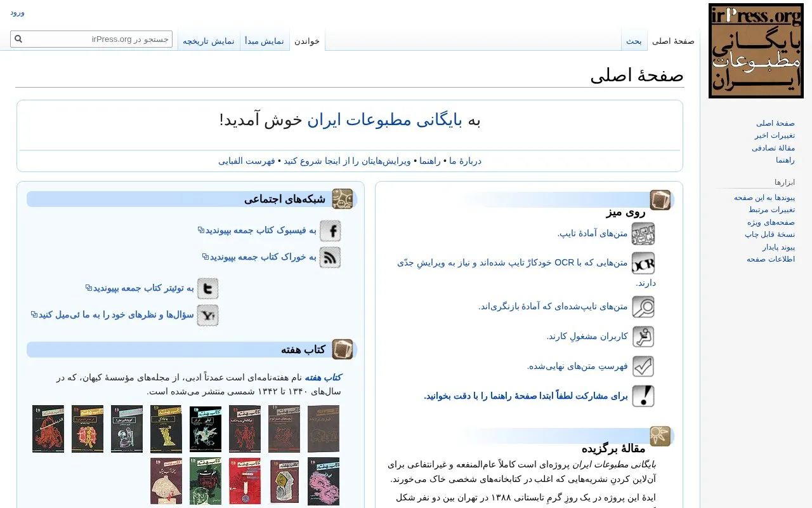Click the مقالهٔ برگزیده section header icon

tap(660, 436)
